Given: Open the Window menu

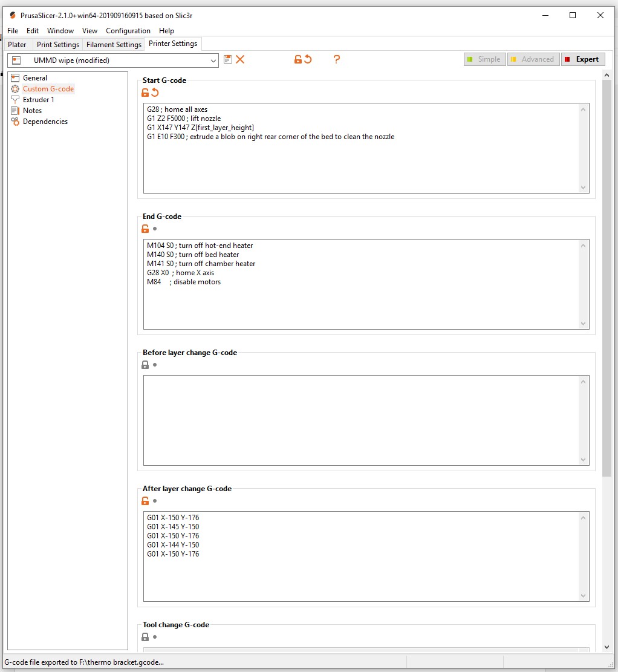Looking at the screenshot, I should (x=60, y=31).
